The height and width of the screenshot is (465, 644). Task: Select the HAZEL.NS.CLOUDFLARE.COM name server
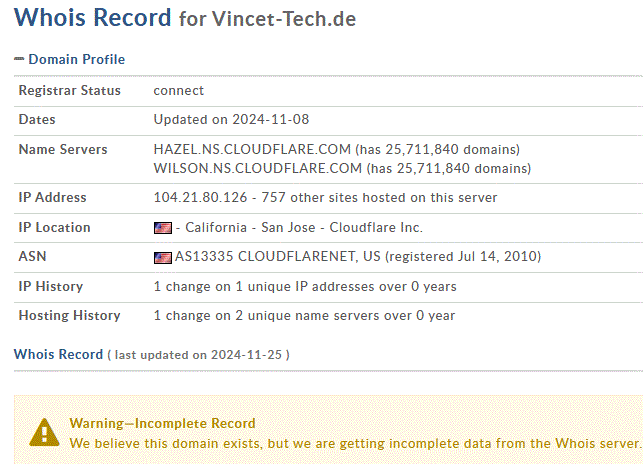point(252,149)
